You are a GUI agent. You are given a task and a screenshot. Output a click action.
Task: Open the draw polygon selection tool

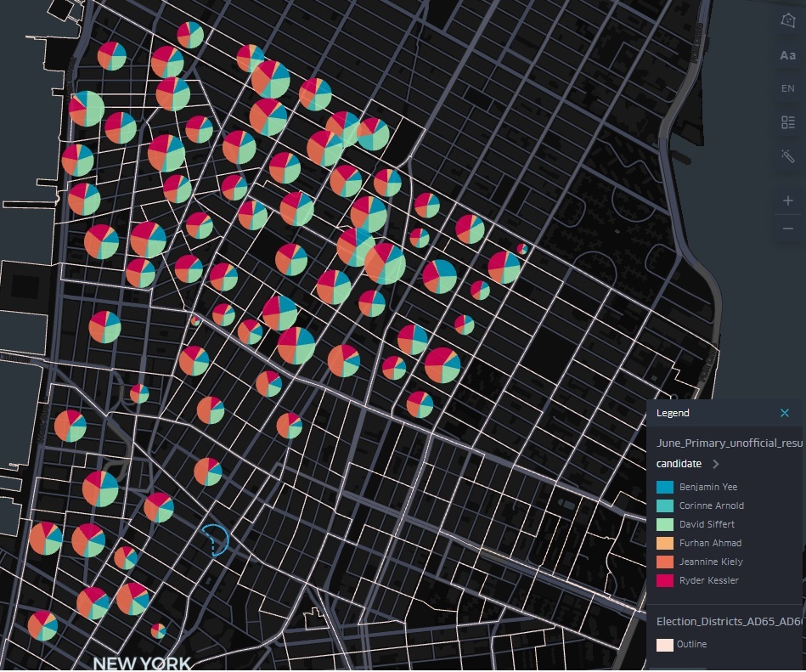(x=787, y=20)
